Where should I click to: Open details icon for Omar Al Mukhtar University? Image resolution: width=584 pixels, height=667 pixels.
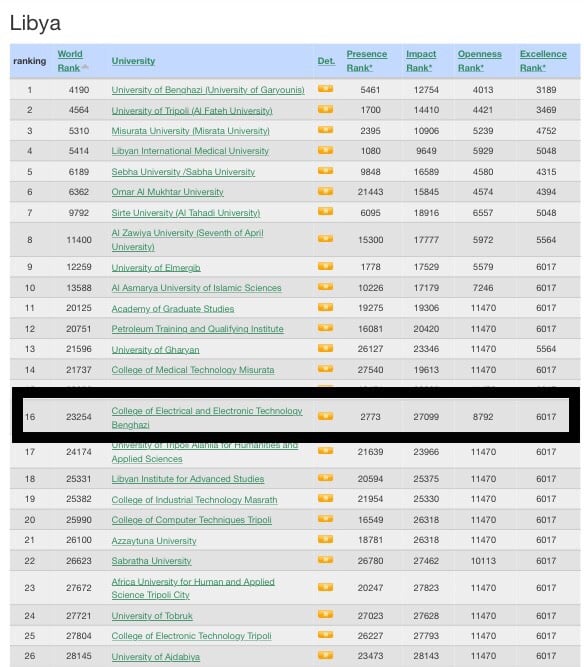point(325,191)
